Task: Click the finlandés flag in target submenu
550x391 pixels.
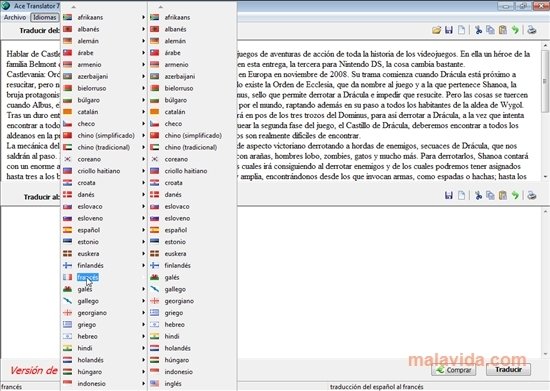Action: tap(154, 265)
